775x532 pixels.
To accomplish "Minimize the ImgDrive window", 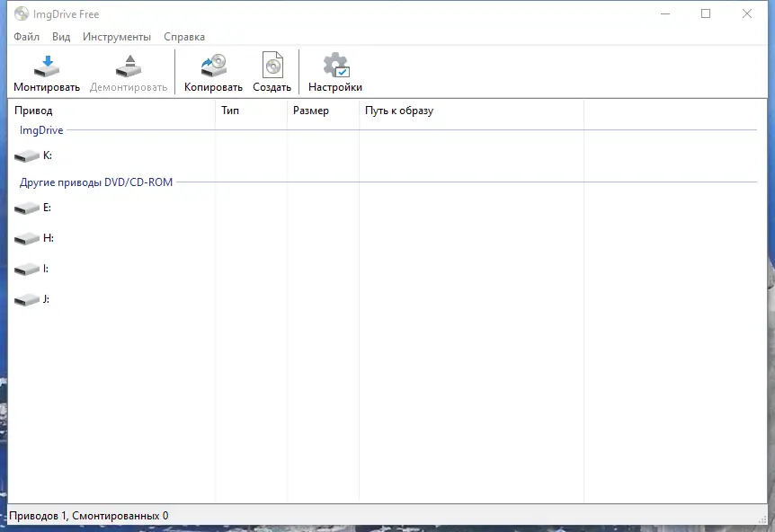I will tap(665, 13).
